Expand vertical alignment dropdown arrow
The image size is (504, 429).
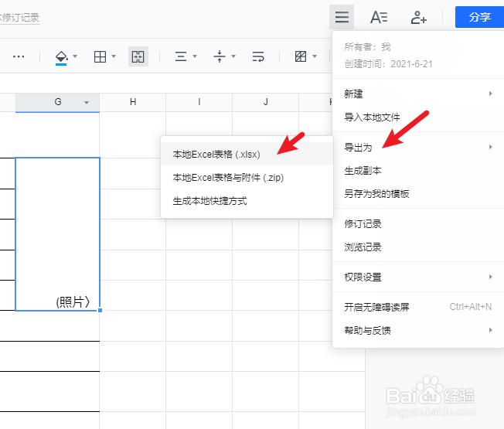[233, 56]
